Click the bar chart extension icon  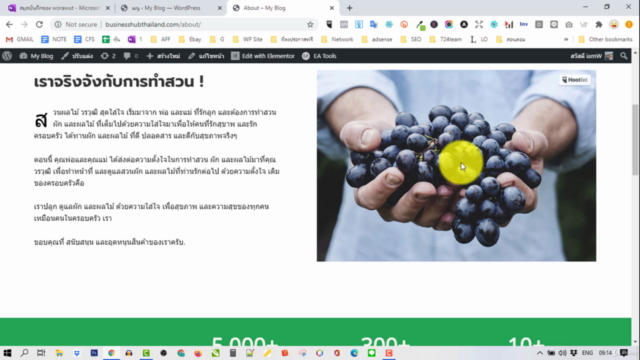pos(509,24)
